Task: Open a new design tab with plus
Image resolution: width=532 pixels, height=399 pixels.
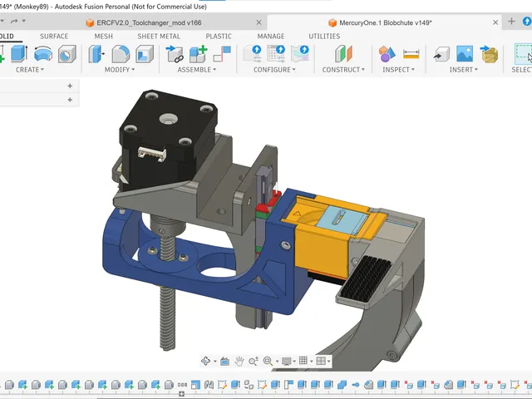Action: pyautogui.click(x=511, y=22)
